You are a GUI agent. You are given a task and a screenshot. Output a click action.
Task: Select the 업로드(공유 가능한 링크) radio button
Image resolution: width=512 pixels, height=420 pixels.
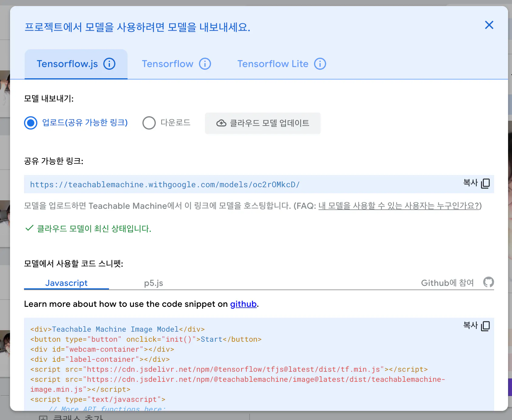point(31,123)
